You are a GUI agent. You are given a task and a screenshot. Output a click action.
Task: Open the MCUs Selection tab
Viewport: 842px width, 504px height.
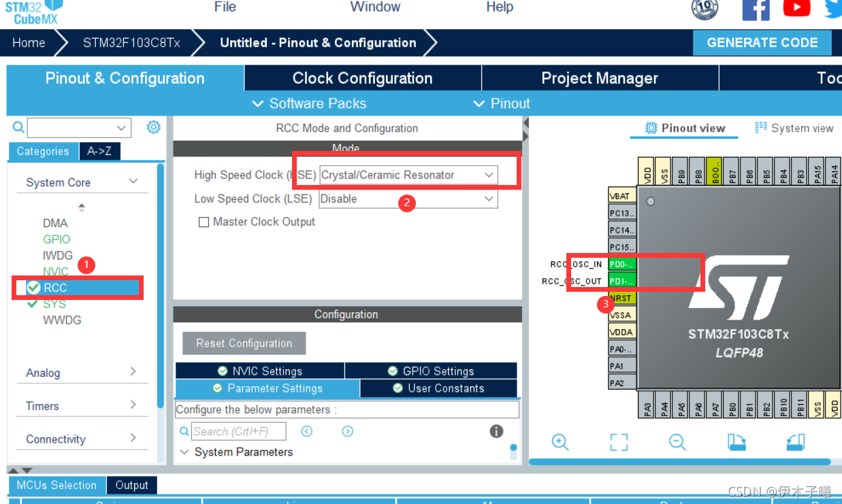57,485
